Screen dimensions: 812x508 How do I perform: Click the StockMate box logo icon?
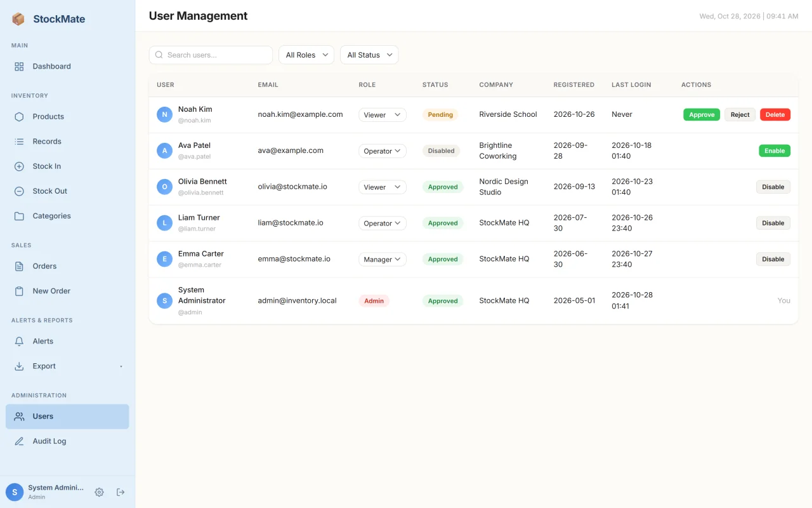tap(18, 19)
